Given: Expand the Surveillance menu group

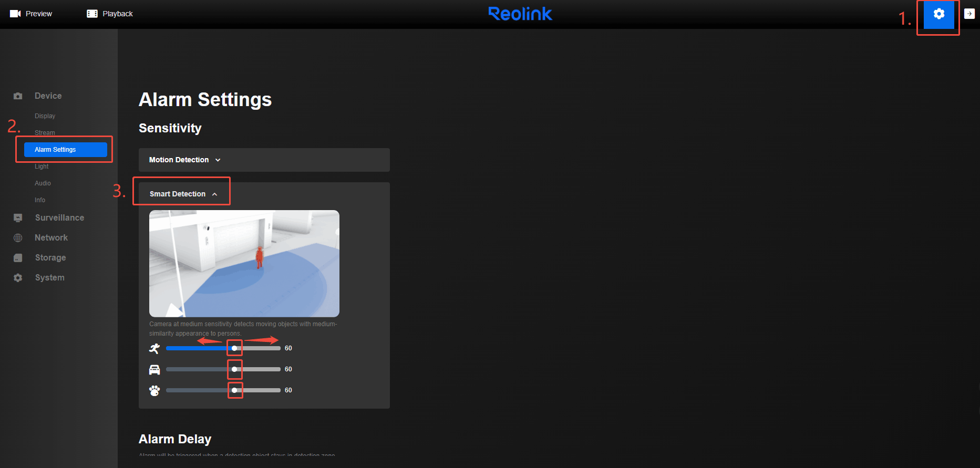Looking at the screenshot, I should (59, 217).
